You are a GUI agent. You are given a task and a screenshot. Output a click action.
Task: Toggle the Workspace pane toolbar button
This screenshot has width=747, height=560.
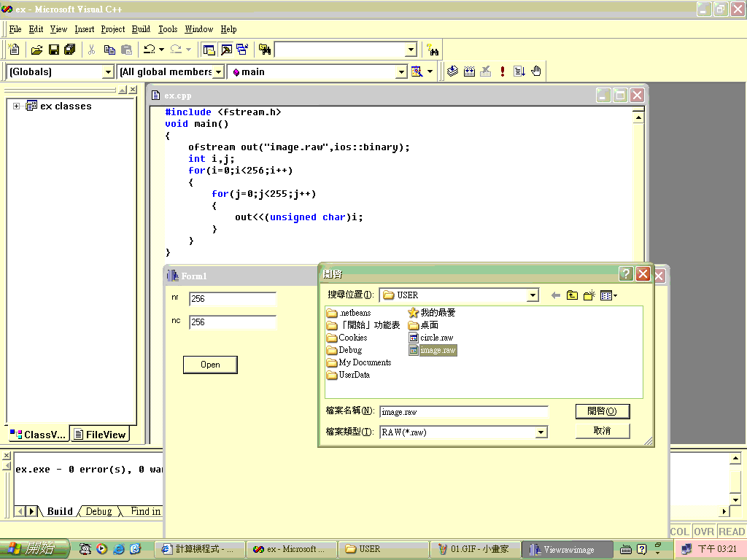point(209,50)
